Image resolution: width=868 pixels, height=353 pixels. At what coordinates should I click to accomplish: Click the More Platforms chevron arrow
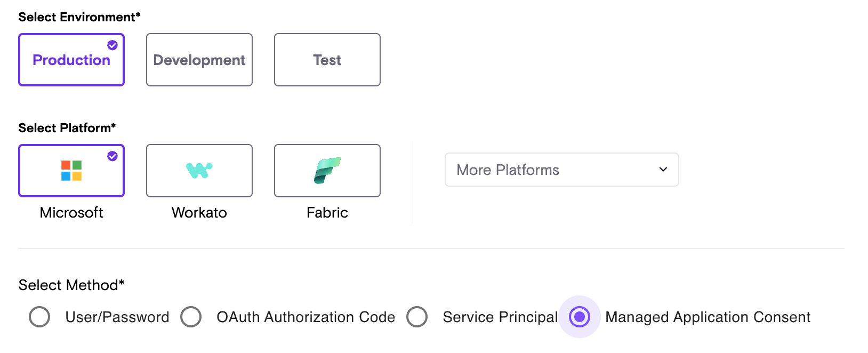663,170
